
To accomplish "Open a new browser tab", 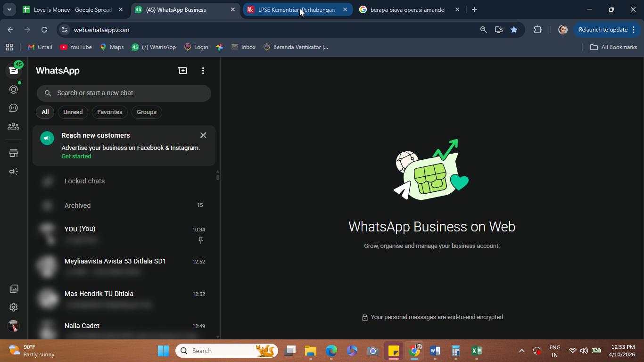I will (x=474, y=9).
